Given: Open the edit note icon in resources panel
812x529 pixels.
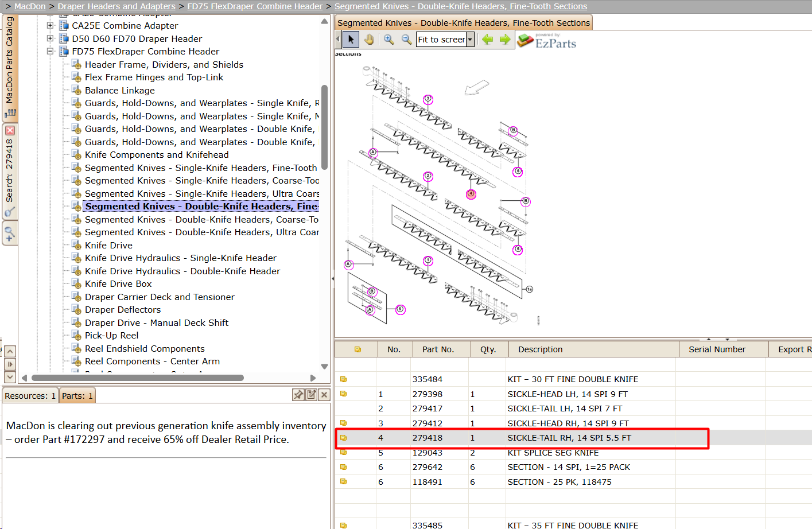Looking at the screenshot, I should click(x=312, y=395).
